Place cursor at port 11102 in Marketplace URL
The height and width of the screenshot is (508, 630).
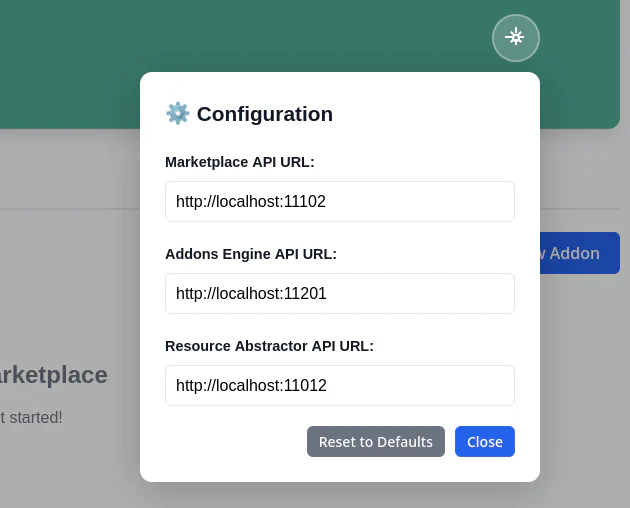pyautogui.click(x=305, y=201)
